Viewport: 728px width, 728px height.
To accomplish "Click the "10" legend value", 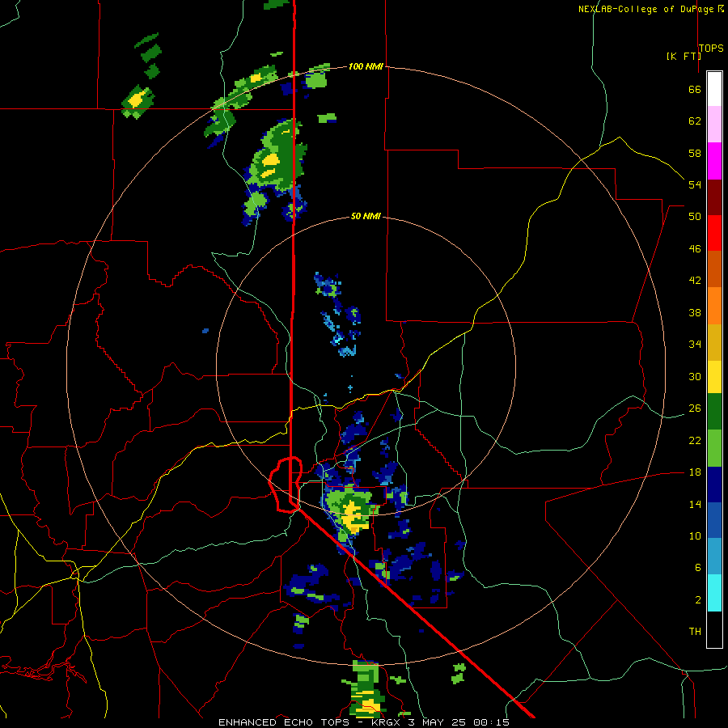I will (695, 535).
